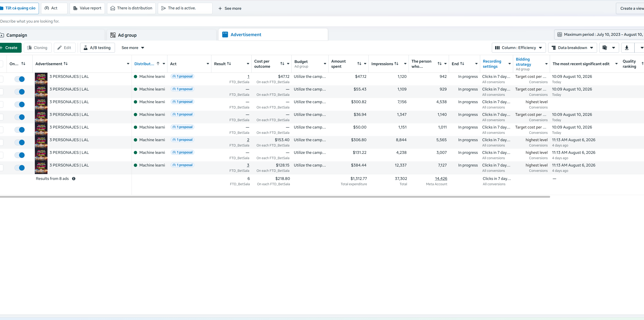Toggle off the ad that spent $306.80
Image resolution: width=644 pixels, height=320 pixels.
tap(20, 142)
